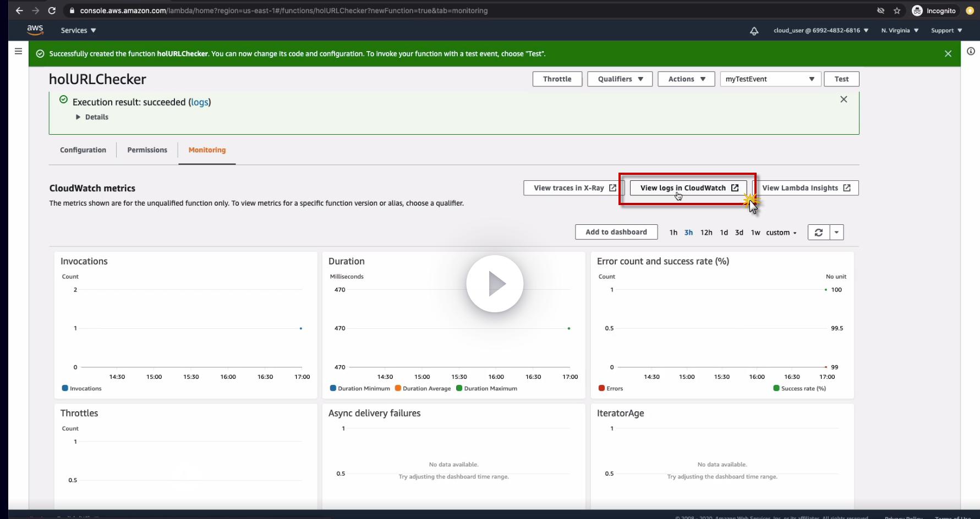Go to AWS home via the aws logo

point(35,30)
